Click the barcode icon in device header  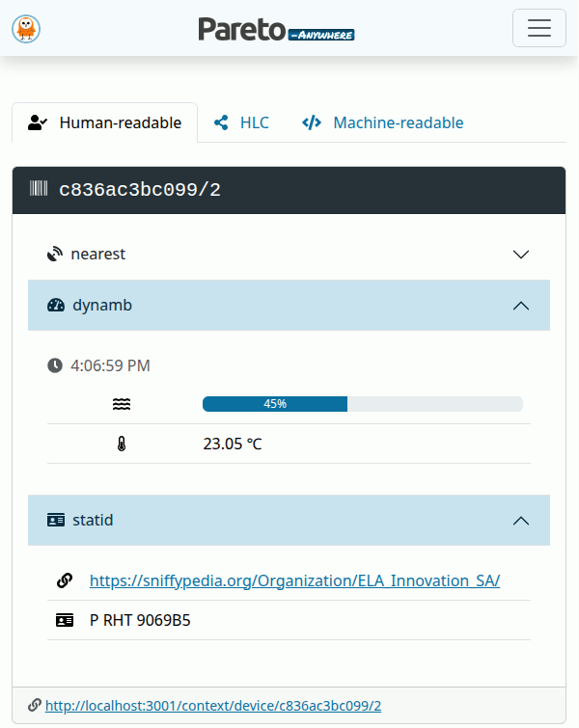39,188
